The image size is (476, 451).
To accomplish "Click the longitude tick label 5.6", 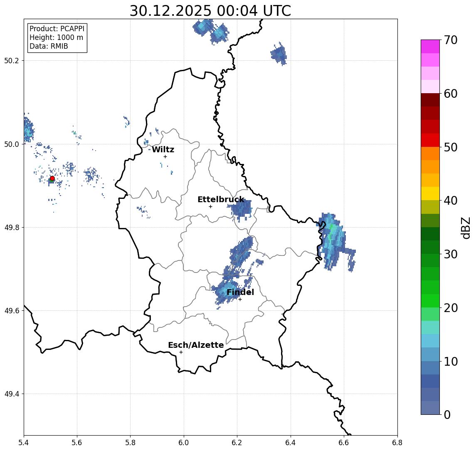I will (x=77, y=443).
